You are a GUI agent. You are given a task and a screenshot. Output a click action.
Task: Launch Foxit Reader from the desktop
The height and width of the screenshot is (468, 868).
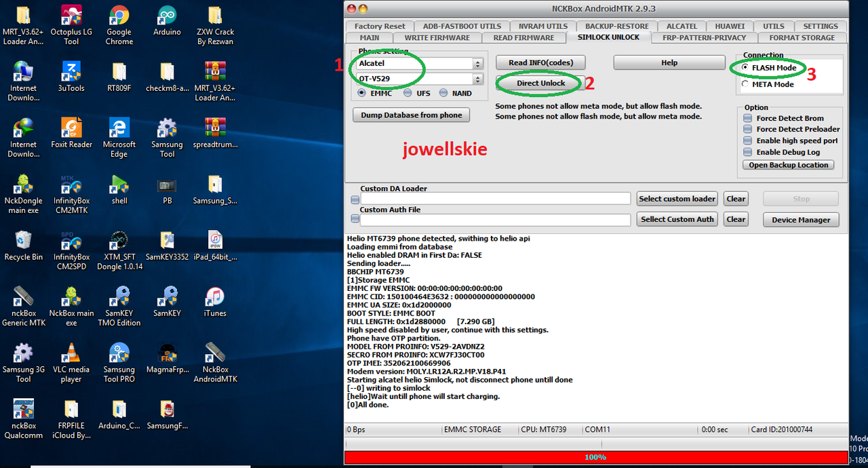tap(71, 133)
